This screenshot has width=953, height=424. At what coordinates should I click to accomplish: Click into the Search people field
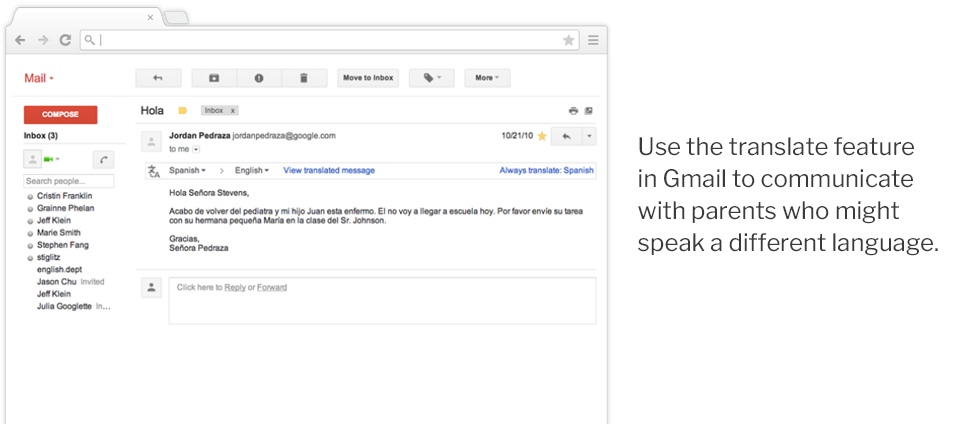(69, 181)
